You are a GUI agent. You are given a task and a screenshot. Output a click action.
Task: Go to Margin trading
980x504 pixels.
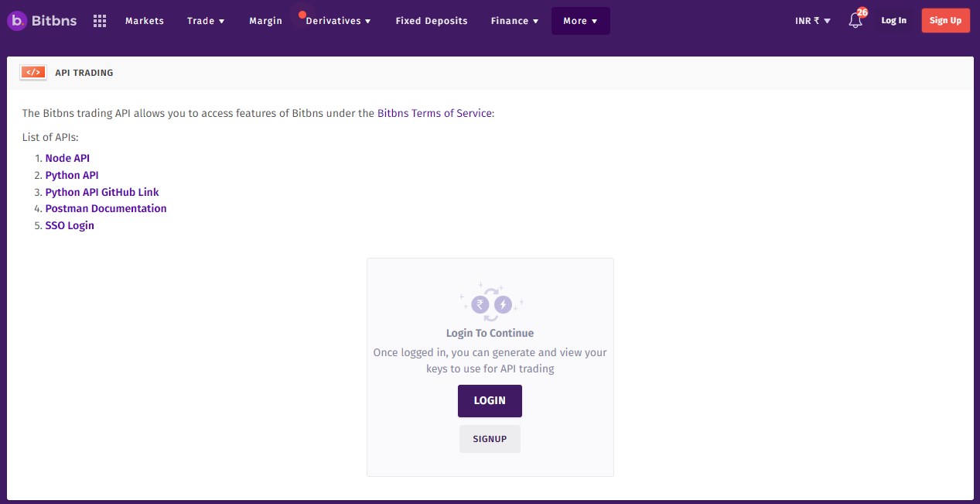coord(265,21)
